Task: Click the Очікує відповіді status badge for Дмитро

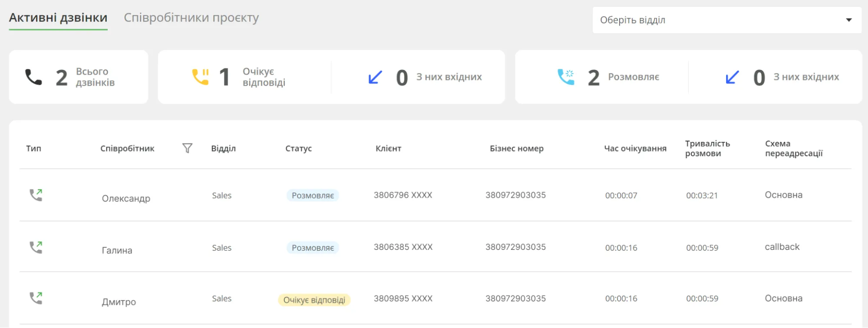Action: [x=314, y=300]
